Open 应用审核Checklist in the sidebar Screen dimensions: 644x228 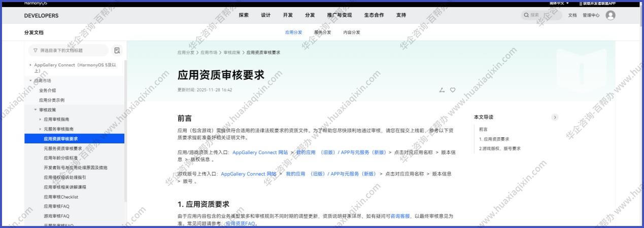(61, 197)
